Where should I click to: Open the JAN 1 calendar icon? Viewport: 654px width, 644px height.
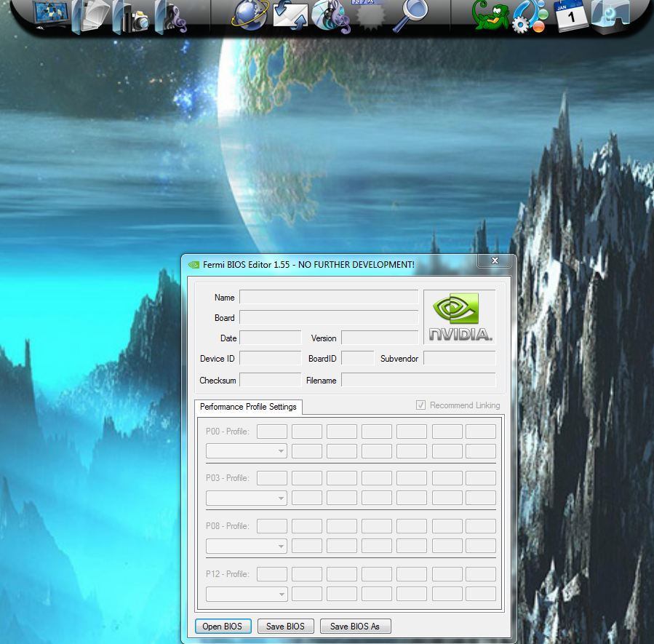pos(570,16)
